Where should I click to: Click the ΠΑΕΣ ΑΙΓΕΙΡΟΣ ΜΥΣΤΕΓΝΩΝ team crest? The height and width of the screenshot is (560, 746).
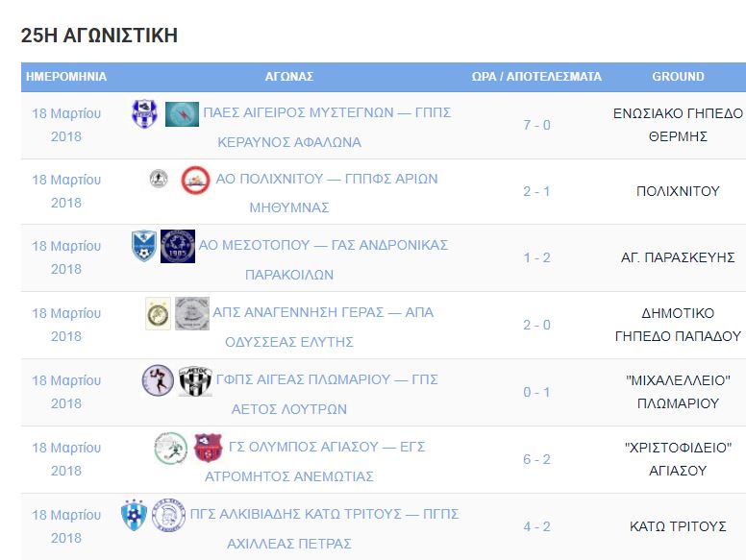pyautogui.click(x=144, y=113)
